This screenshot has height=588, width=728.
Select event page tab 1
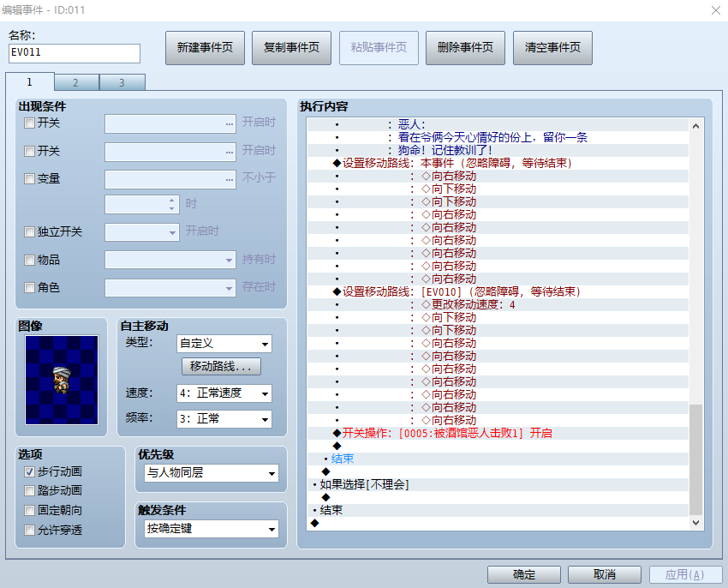pyautogui.click(x=30, y=81)
